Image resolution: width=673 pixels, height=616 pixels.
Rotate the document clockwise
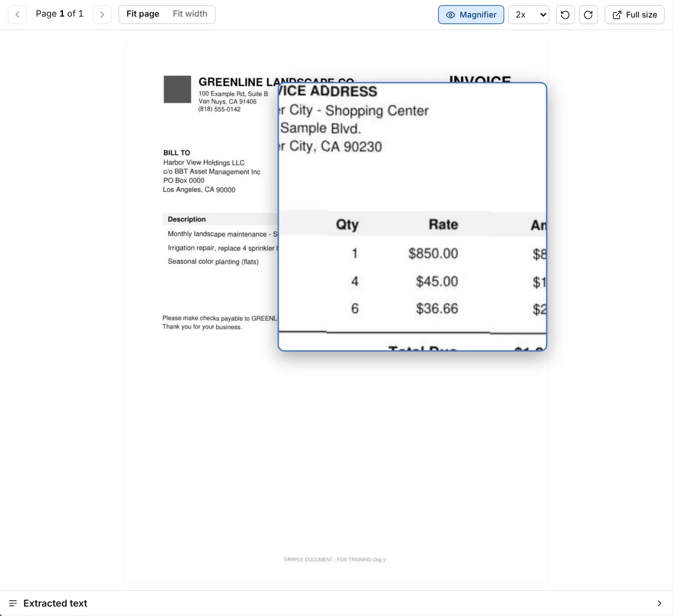(x=588, y=14)
